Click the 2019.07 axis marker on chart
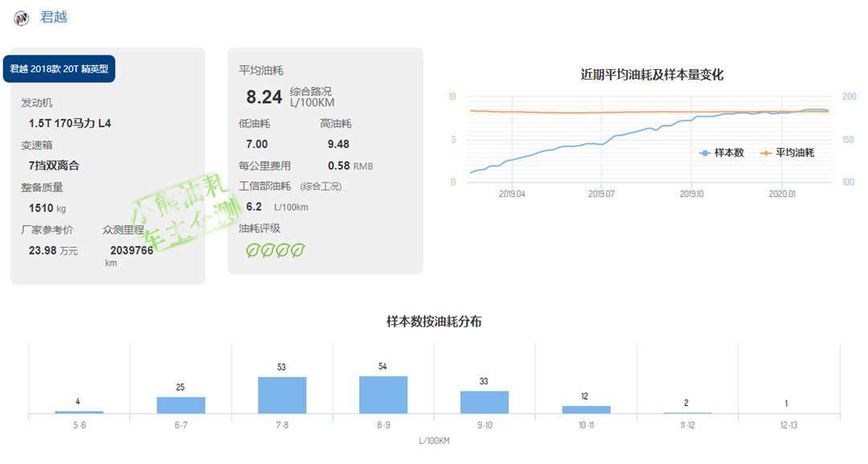868x464 pixels. [601, 194]
